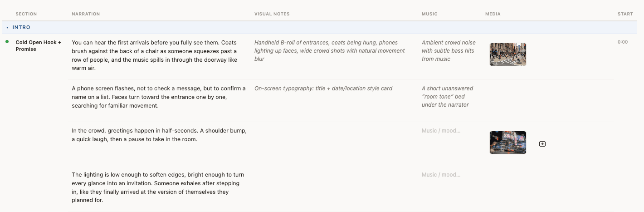Click the SECTION column header

click(26, 14)
